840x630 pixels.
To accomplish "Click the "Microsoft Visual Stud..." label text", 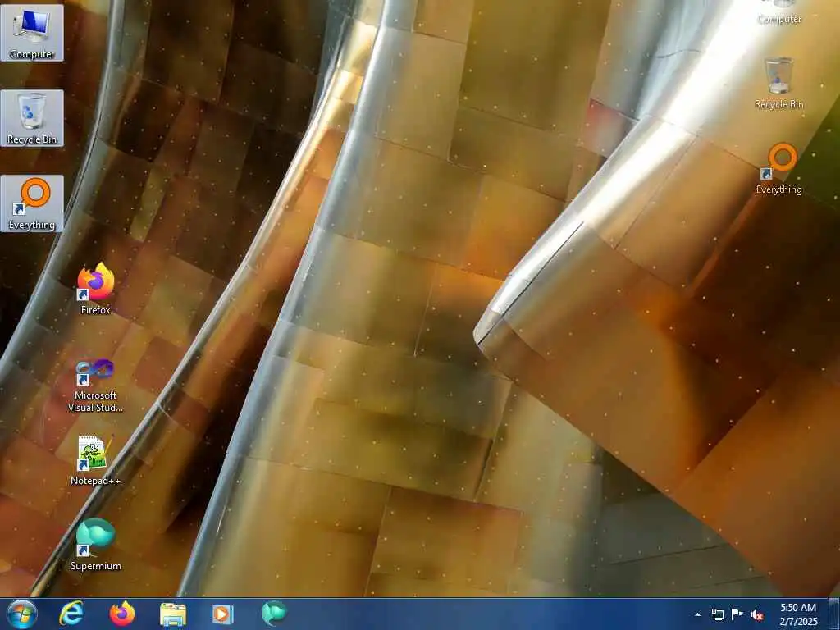I will 95,401.
